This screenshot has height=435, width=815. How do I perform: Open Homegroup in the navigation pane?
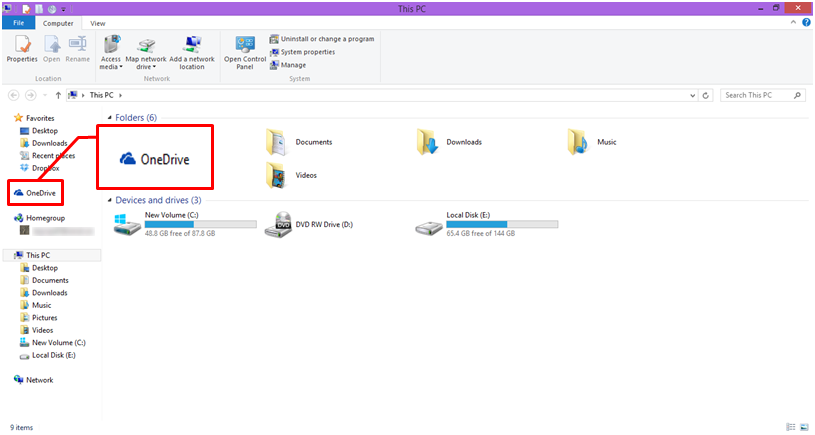pos(40,218)
